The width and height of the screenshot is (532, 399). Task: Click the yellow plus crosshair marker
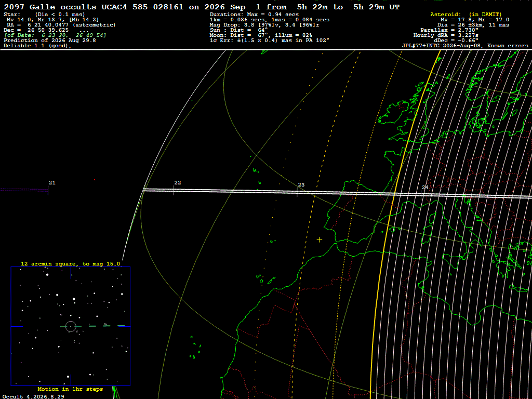(x=320, y=240)
